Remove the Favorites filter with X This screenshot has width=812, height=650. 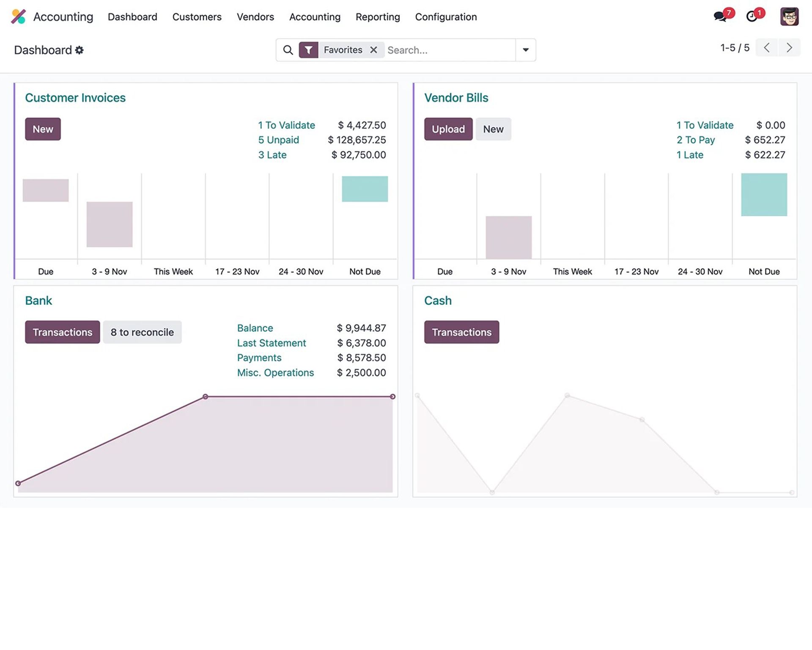pos(373,50)
